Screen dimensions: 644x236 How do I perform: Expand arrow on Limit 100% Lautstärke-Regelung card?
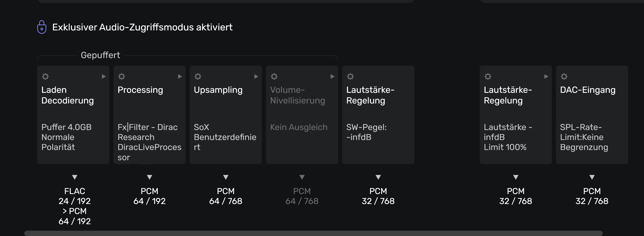coord(546,76)
